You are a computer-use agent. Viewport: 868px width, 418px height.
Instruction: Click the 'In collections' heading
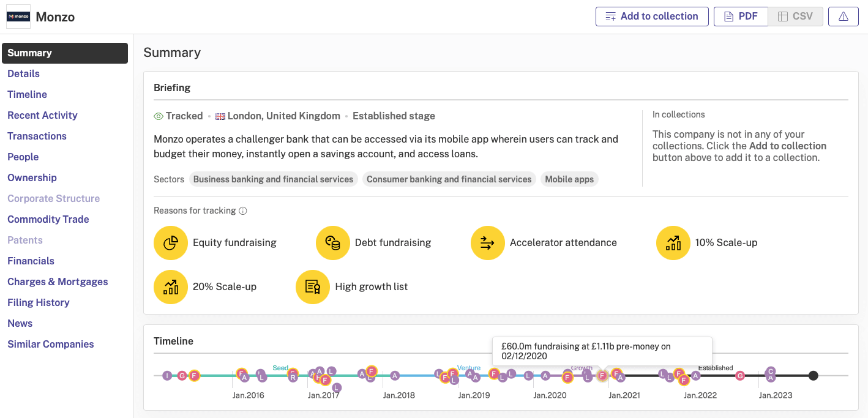coord(679,114)
